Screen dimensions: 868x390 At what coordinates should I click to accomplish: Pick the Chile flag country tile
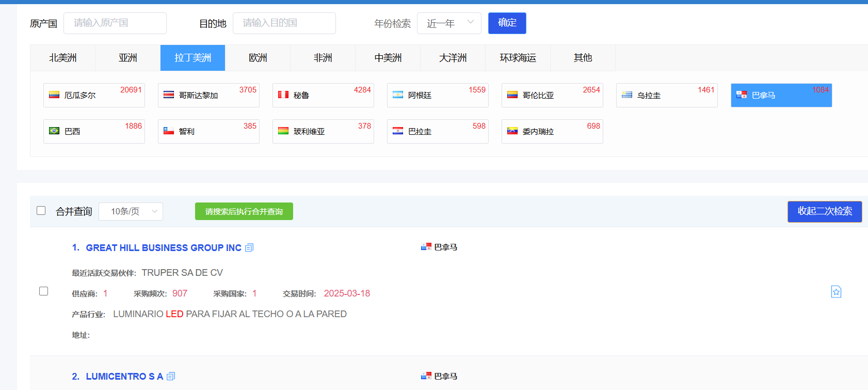tap(208, 132)
